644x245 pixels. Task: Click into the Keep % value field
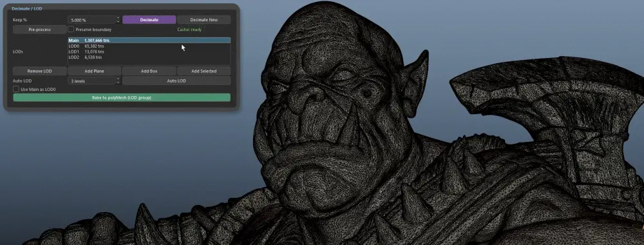(92, 20)
